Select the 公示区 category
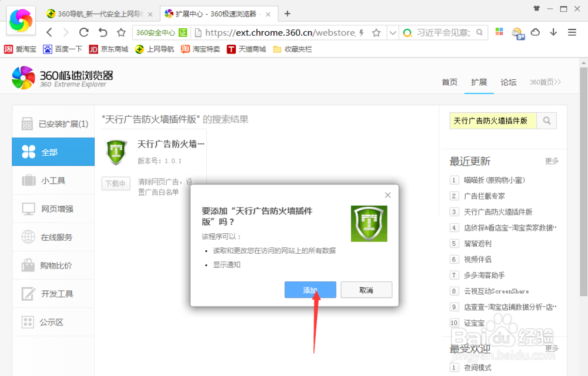This screenshot has width=588, height=376. (54, 322)
